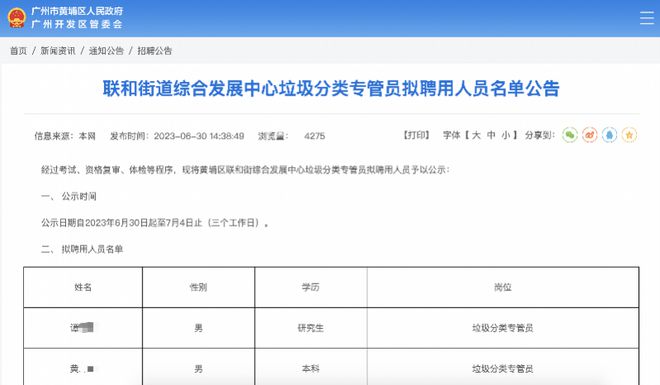
Task: Click the 广州开发区管委会 subtitle
Action: [x=77, y=24]
